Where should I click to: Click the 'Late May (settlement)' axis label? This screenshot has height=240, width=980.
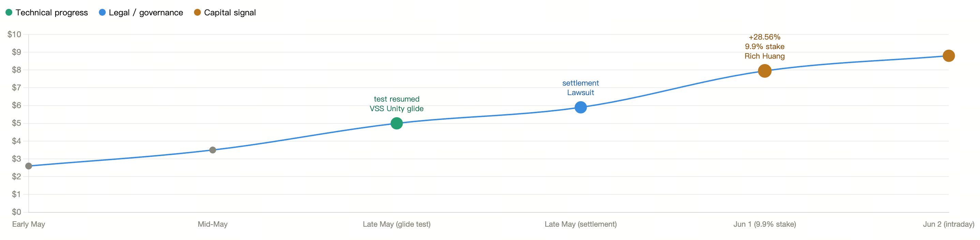pos(581,224)
